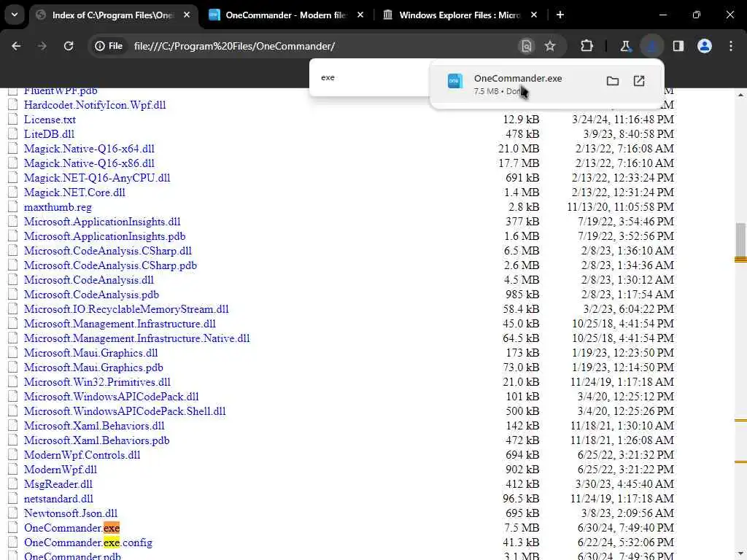The image size is (747, 560).
Task: Open Microsoft.IO.RecyclableMemoryStream.dll link
Action: tap(126, 309)
